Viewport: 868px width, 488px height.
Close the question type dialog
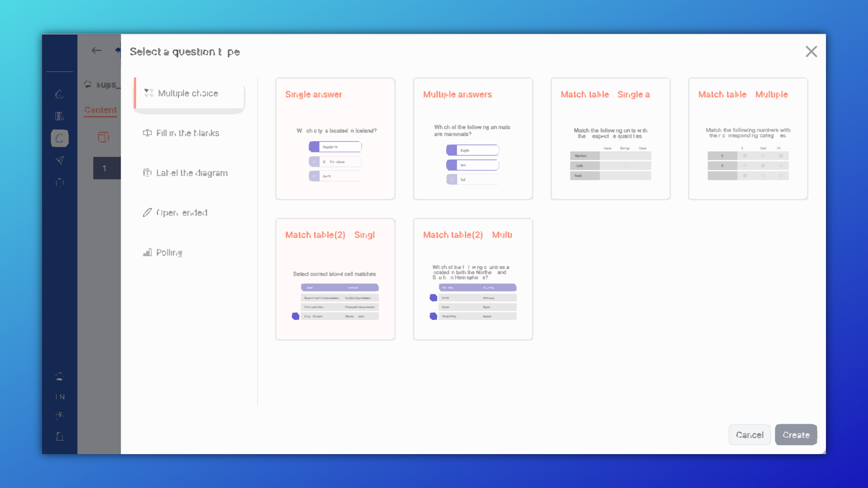pos(811,52)
